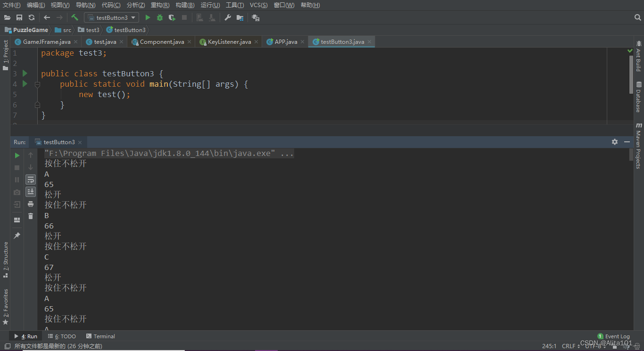This screenshot has height=351, width=644.
Task: Restore layout icon in Run panel
Action: pos(17,220)
